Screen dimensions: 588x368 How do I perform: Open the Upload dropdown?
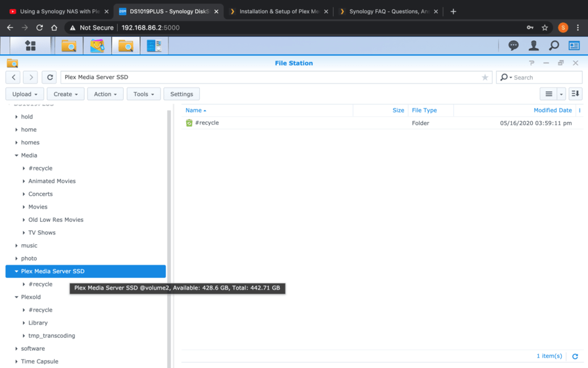(25, 94)
